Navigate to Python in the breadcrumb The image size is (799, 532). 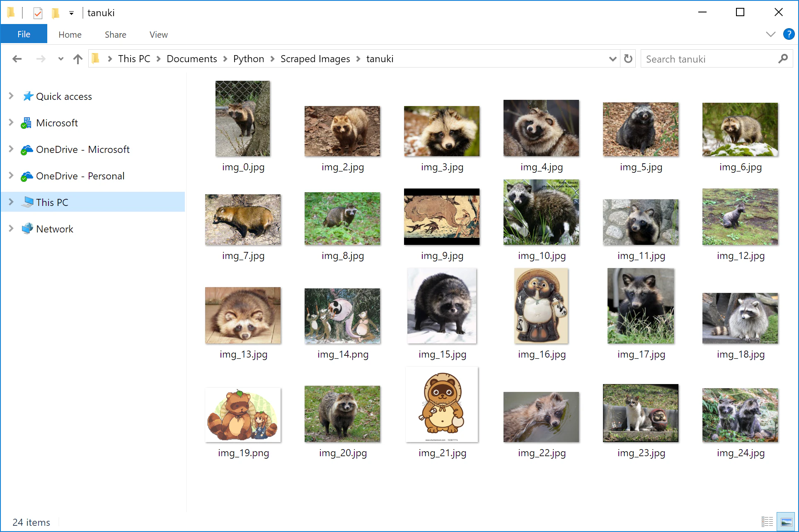[249, 59]
